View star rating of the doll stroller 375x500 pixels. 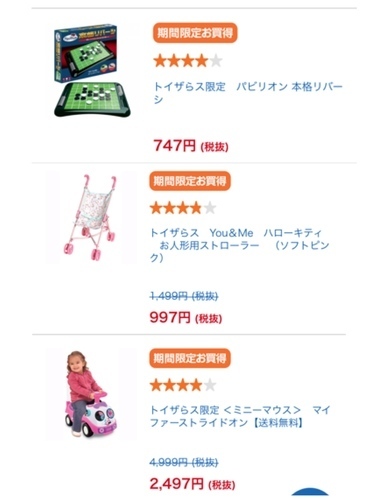tap(183, 208)
